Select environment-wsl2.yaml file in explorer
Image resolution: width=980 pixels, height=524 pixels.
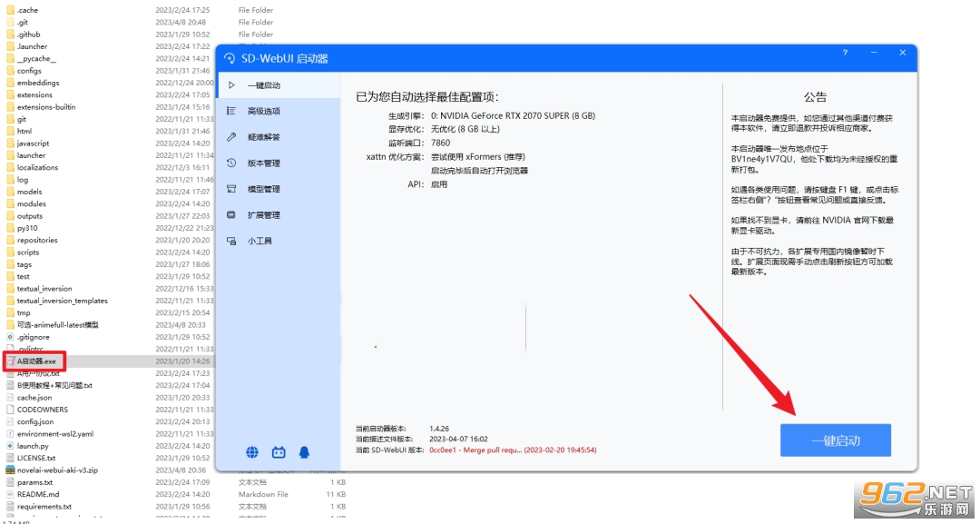click(55, 434)
